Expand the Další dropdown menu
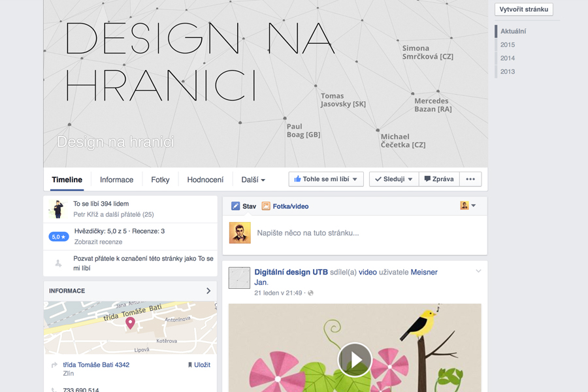The height and width of the screenshot is (392, 588). 253,180
